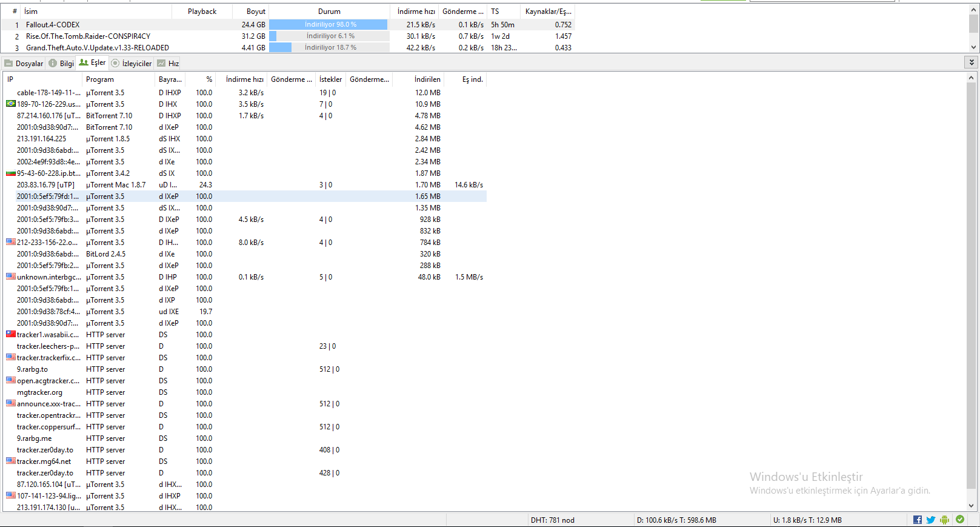This screenshot has height=527, width=980.
Task: Sort torrents by Boyut column header
Action: pos(250,12)
